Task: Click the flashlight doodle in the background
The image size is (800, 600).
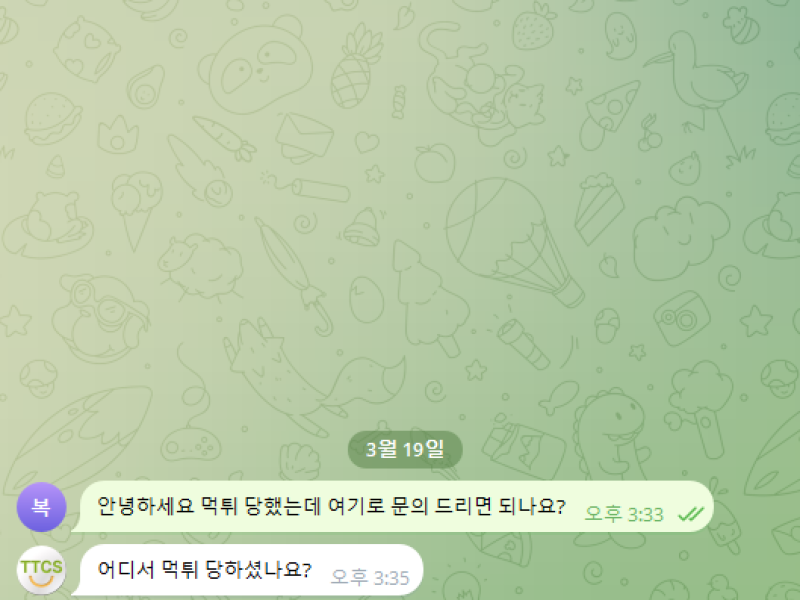Action: click(523, 343)
